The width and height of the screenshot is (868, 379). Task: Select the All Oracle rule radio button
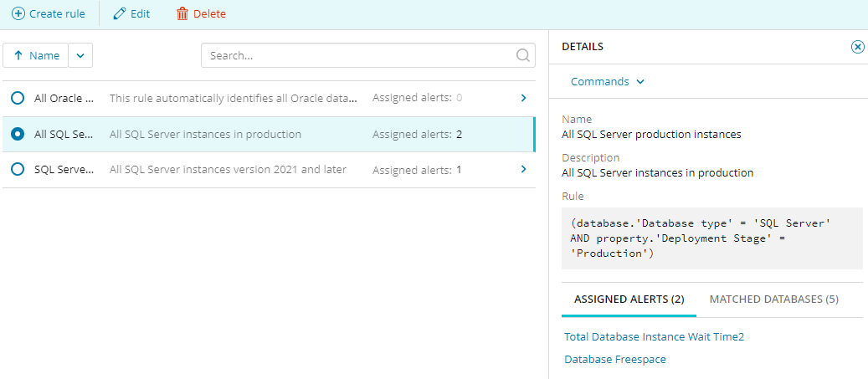[x=18, y=99]
